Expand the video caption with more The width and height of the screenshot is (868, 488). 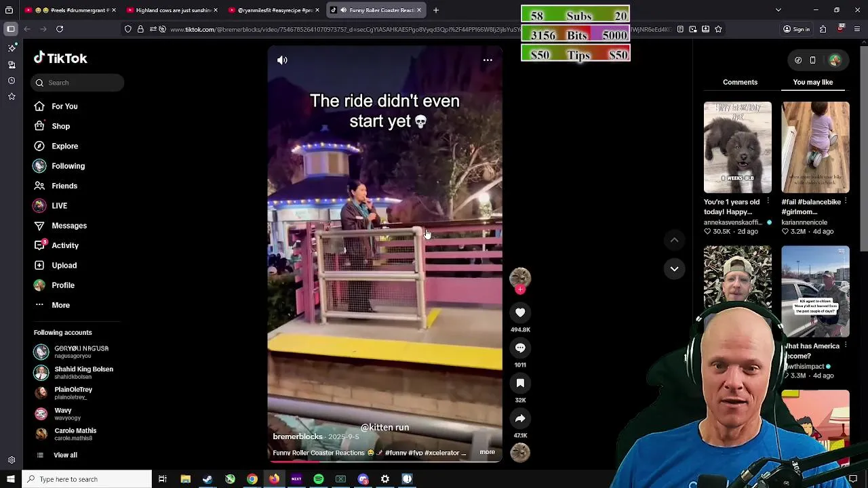(487, 452)
